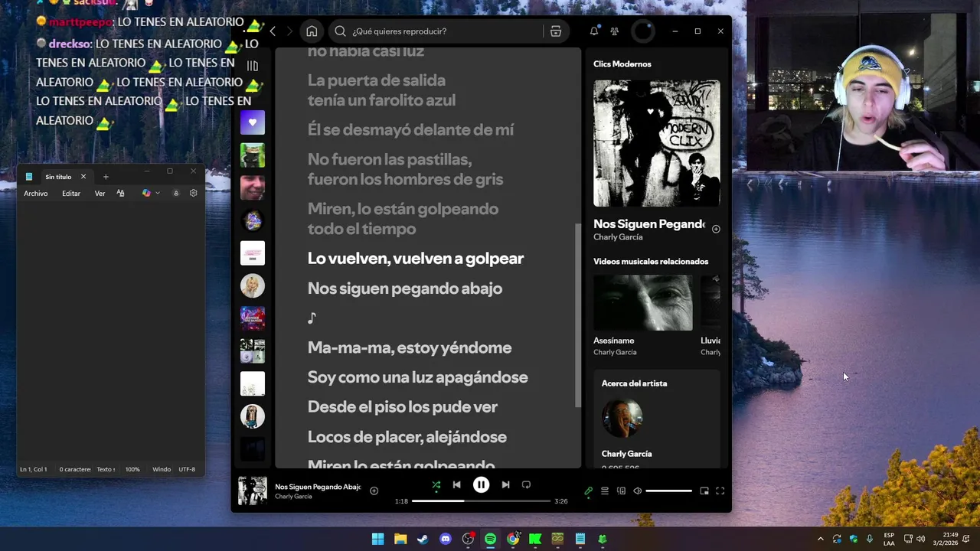Open Chrome from the taskbar

coord(513,539)
